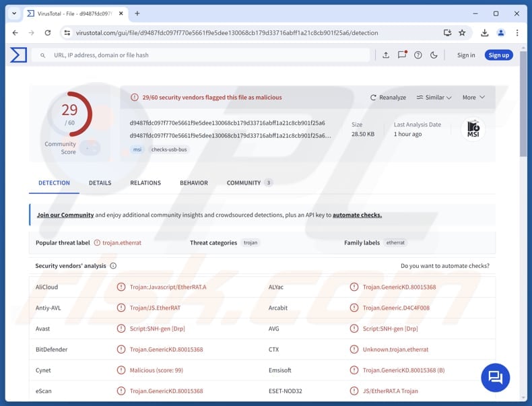Close the VirusTotal browser tab
Viewport: 532px width, 406px height.
point(121,13)
